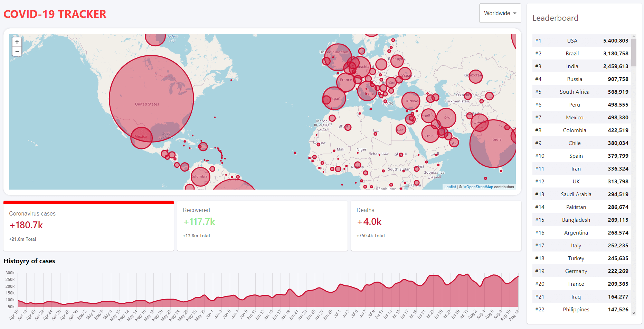Open the OpenStreetMap contributors link
Image resolution: width=644 pixels, height=329 pixels.
tap(478, 187)
